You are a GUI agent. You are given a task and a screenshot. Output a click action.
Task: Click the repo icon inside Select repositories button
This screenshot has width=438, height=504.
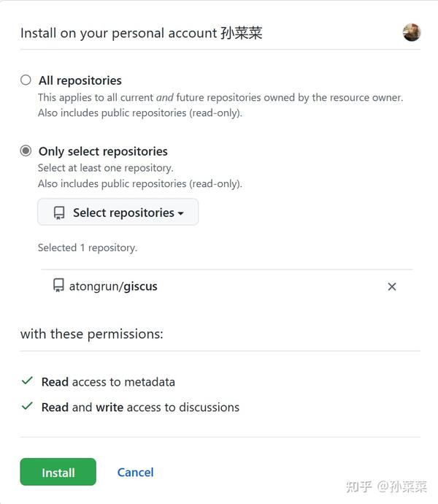pos(59,213)
